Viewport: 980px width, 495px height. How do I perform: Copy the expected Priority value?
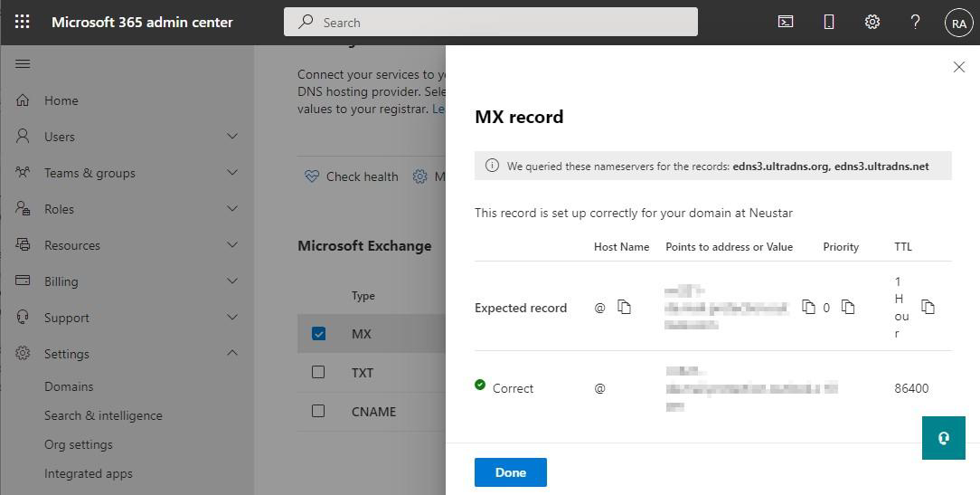[848, 308]
